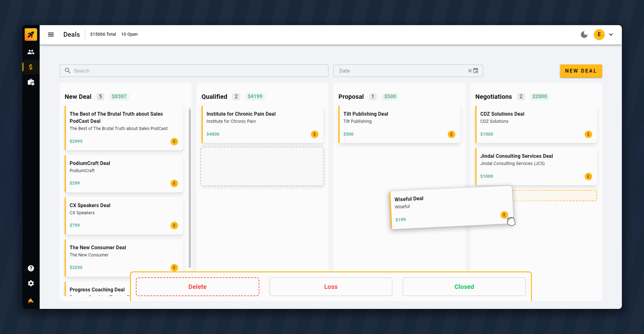Screen dimensions: 644x334
Task: Click the $2000 Negotiations total badge
Action: (x=540, y=97)
